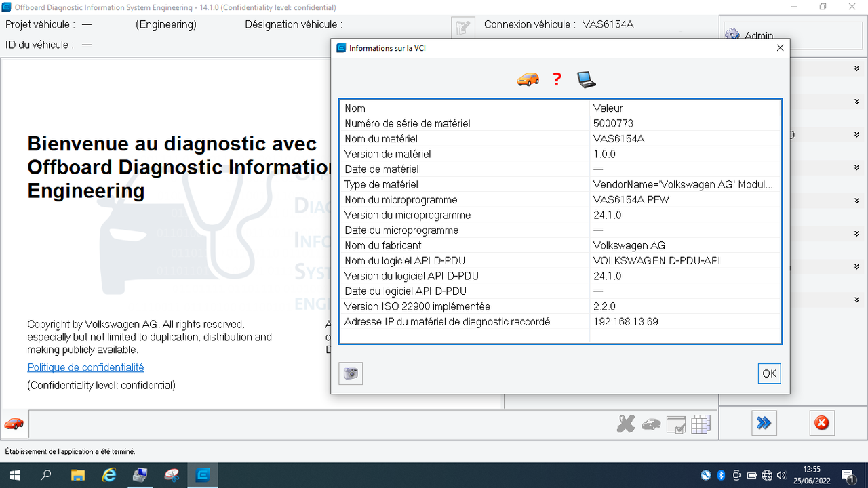Select the 'Version du logiciel API D-PDU' label
Image resolution: width=868 pixels, height=488 pixels.
point(411,276)
